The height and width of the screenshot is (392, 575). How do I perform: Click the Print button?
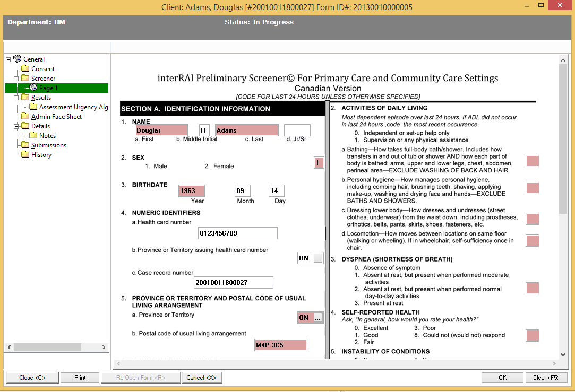point(80,377)
